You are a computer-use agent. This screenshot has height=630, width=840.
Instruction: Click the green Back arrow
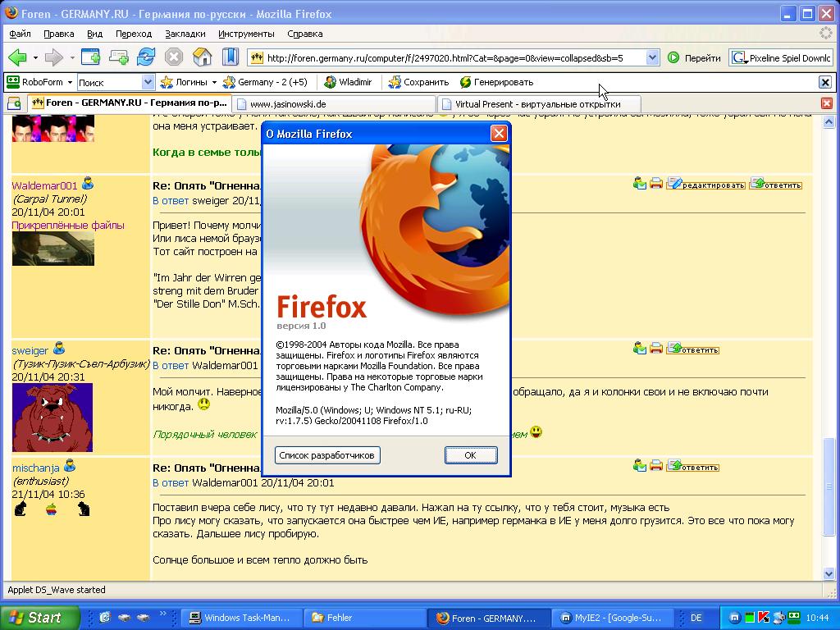[18, 57]
